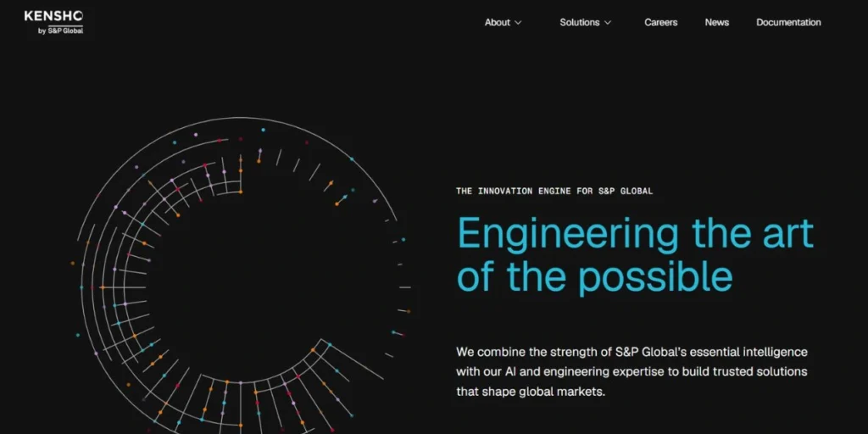The width and height of the screenshot is (868, 434).
Task: Expand the Solutions chevron arrow
Action: pyautogui.click(x=607, y=23)
